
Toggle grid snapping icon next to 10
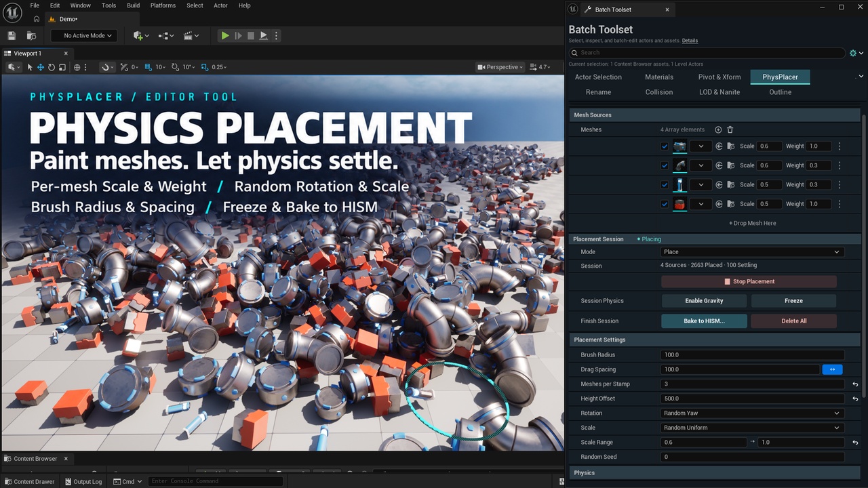coord(149,67)
